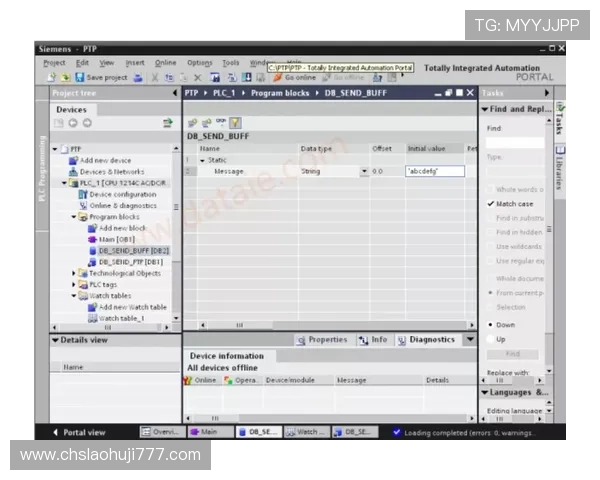Open the Main editor from bottom bar

(x=203, y=432)
